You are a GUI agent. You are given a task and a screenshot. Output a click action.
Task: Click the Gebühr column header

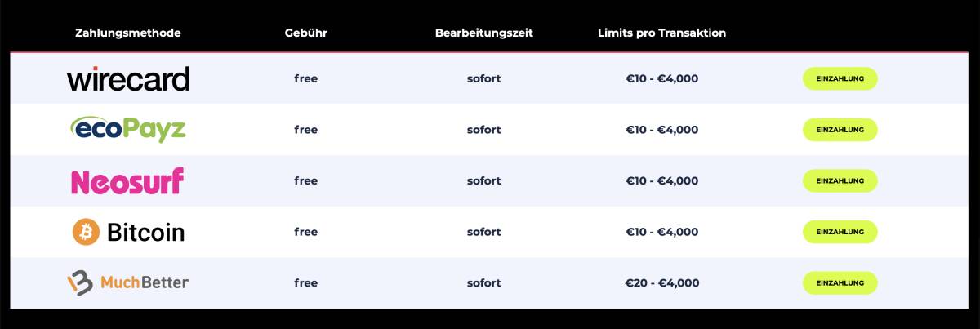pyautogui.click(x=306, y=33)
